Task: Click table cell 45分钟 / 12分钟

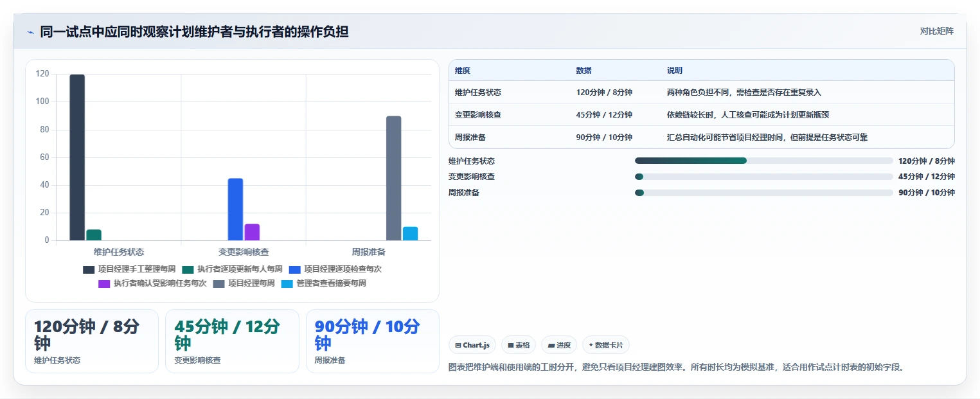Action: point(604,115)
